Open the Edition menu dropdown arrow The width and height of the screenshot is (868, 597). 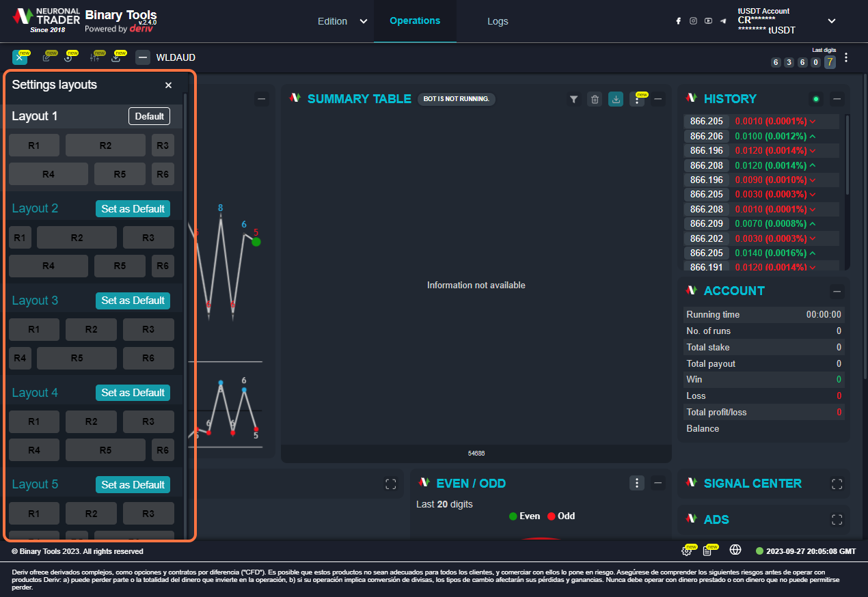364,21
